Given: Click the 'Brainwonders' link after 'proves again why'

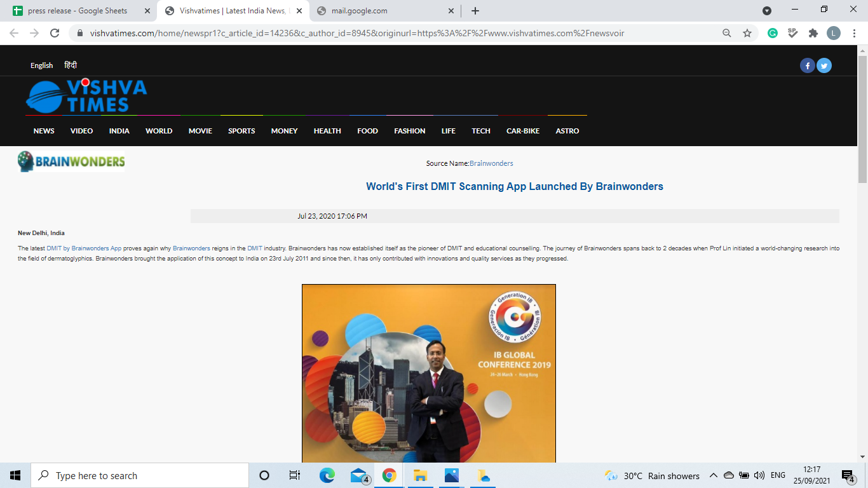Looking at the screenshot, I should pos(191,248).
